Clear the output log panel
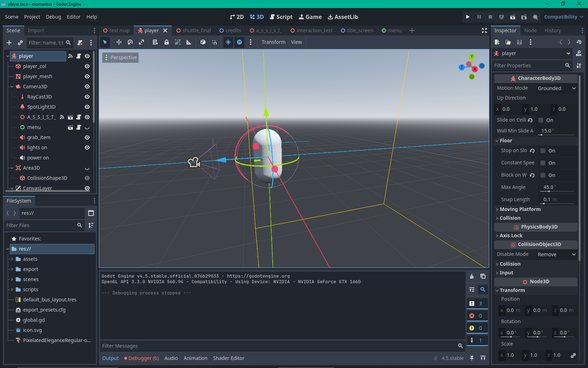The image size is (588, 368). [x=472, y=276]
